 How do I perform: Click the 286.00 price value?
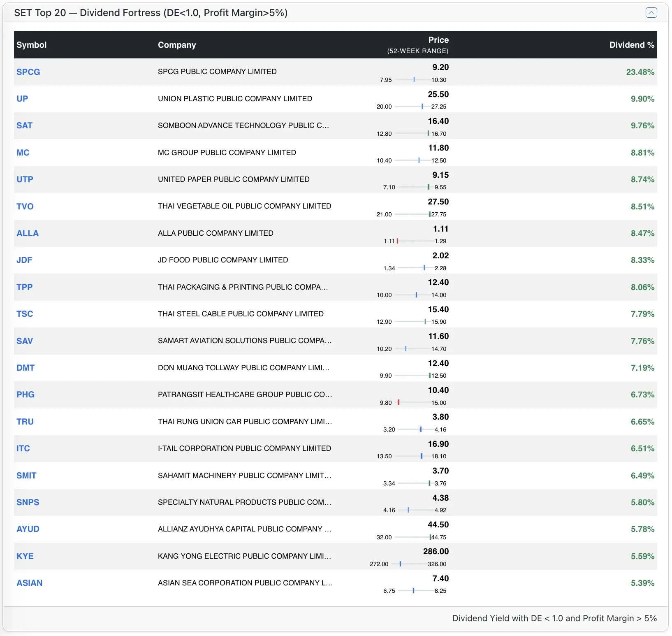point(436,551)
